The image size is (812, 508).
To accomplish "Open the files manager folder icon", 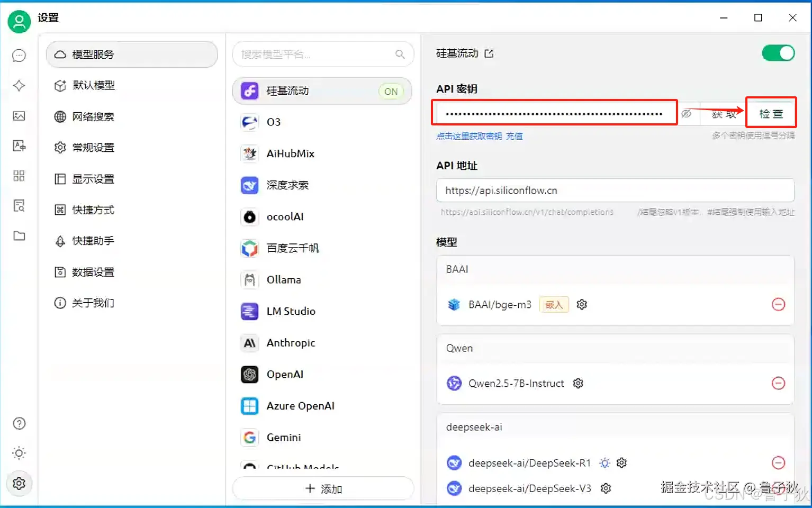I will click(19, 235).
